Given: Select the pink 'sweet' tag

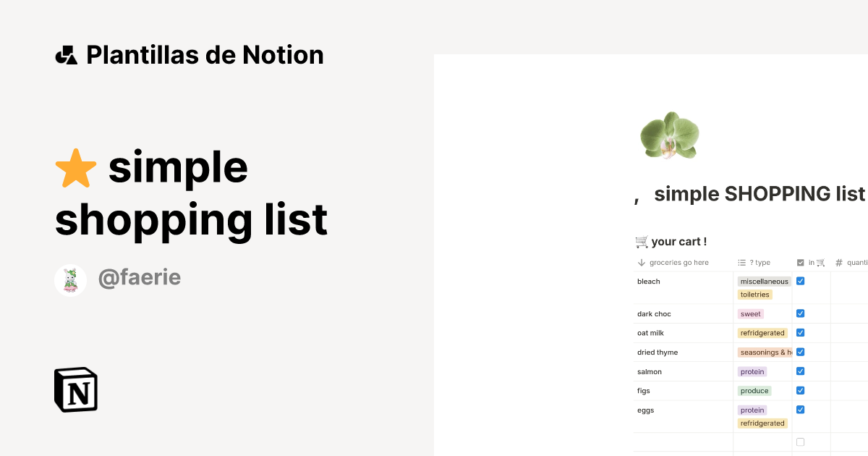Looking at the screenshot, I should click(x=750, y=313).
